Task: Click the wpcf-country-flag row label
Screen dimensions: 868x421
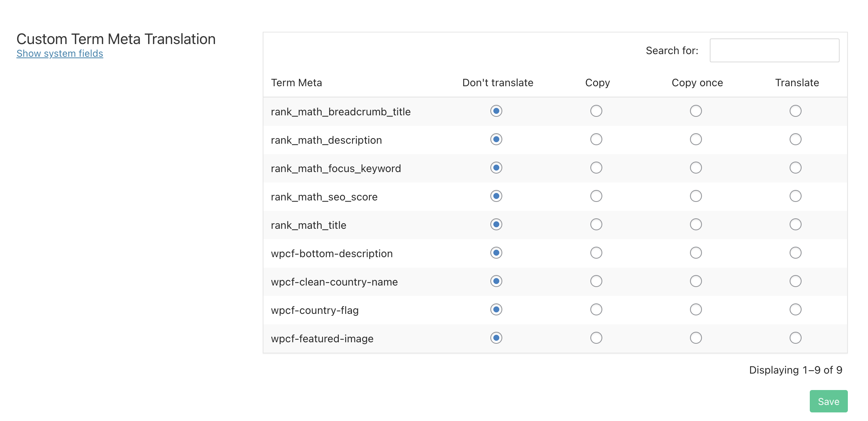Action: [315, 310]
